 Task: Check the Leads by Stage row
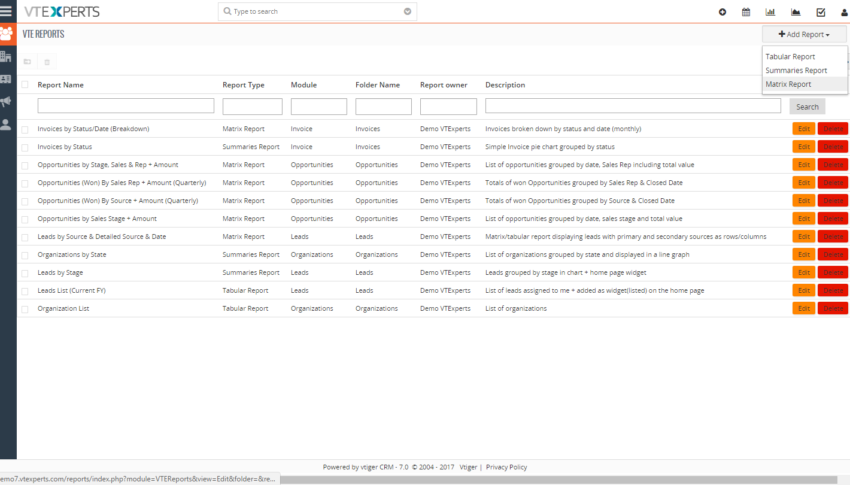coord(25,273)
